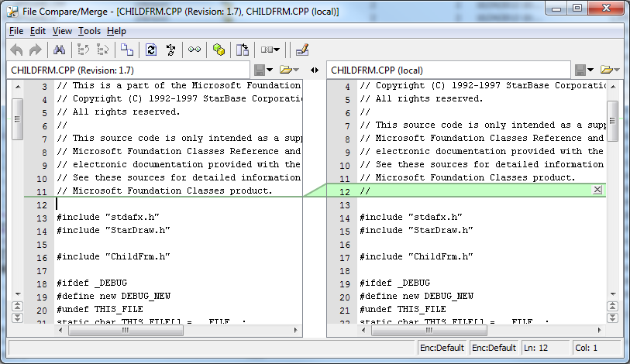
Task: Click the local pane horizontal scrollbar thumb
Action: click(429, 330)
